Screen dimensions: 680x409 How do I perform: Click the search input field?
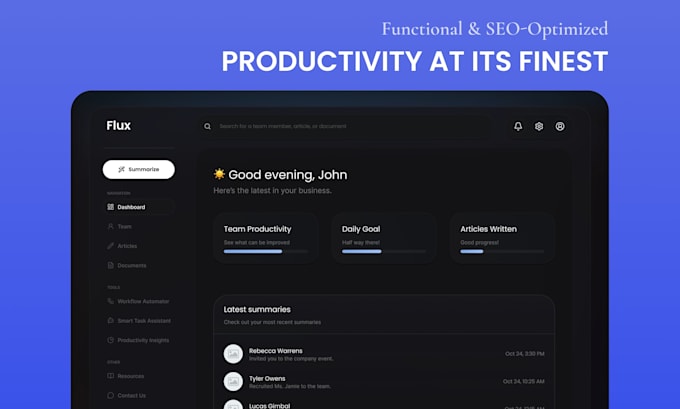[x=346, y=126]
